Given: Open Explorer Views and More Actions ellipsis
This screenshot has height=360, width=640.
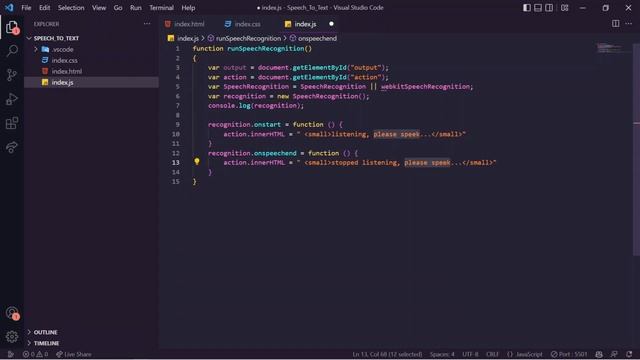Looking at the screenshot, I should point(147,24).
